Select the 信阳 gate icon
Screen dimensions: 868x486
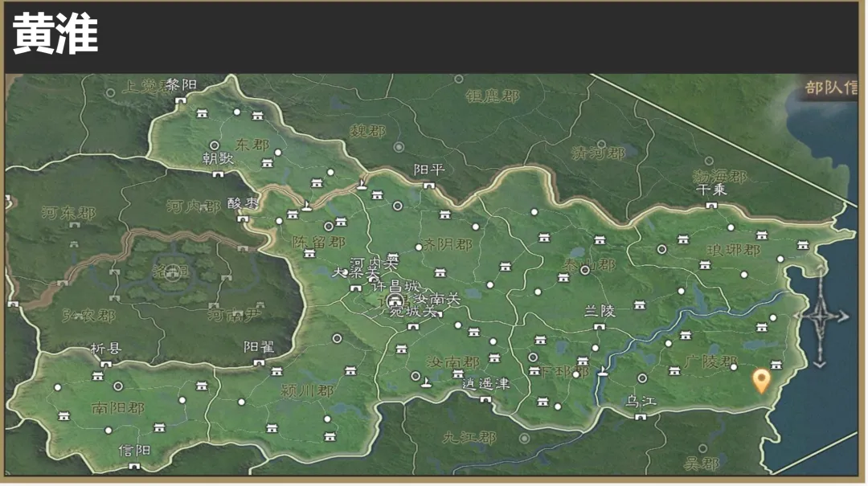point(134,466)
